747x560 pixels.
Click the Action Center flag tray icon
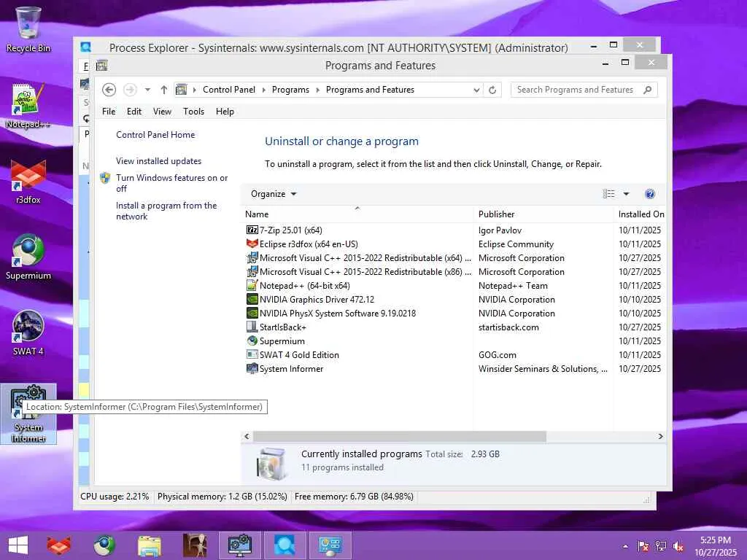643,546
